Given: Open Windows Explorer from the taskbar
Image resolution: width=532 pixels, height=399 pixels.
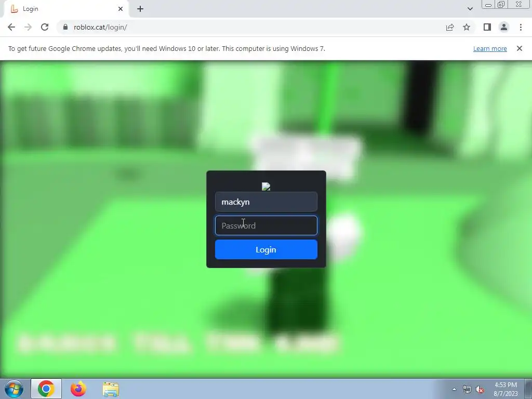Looking at the screenshot, I should [x=111, y=389].
